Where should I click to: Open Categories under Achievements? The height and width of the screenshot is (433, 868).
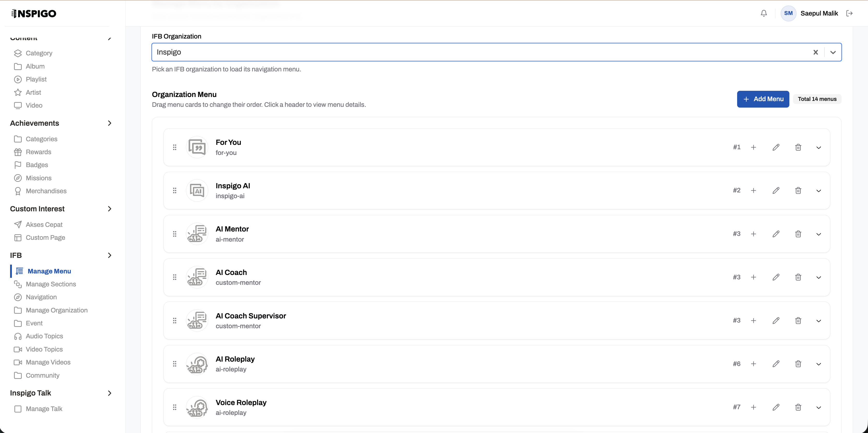[x=35, y=139]
